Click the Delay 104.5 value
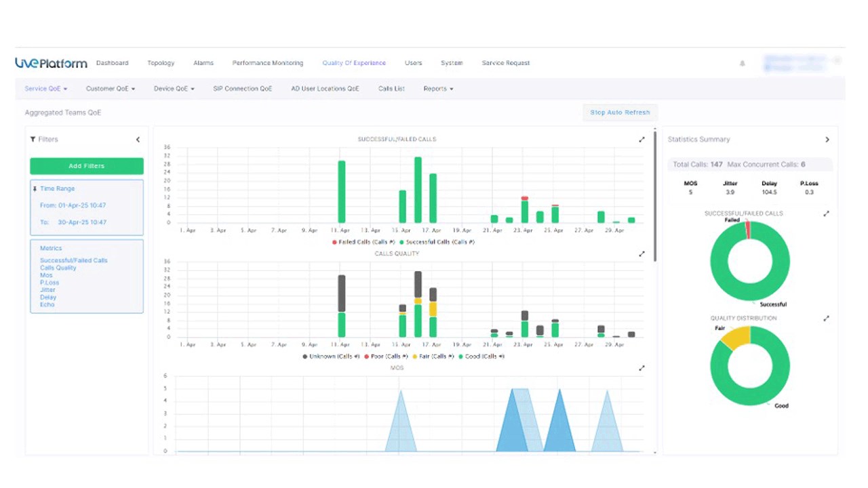Image resolution: width=868 pixels, height=488 pixels. [769, 192]
